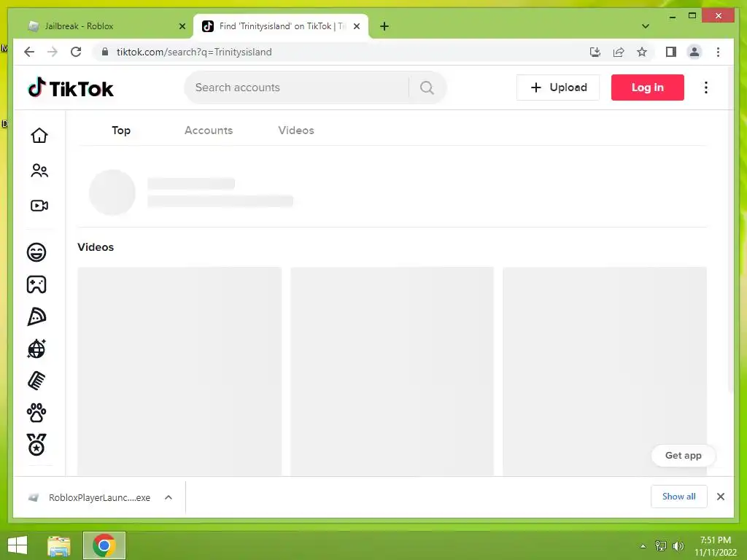
Task: Click the Upload button
Action: click(x=558, y=87)
